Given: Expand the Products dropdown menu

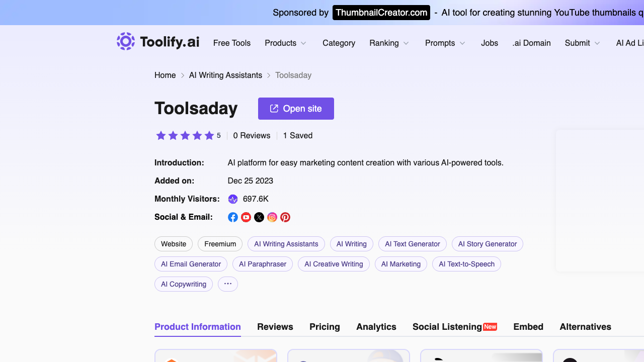Looking at the screenshot, I should click(286, 43).
